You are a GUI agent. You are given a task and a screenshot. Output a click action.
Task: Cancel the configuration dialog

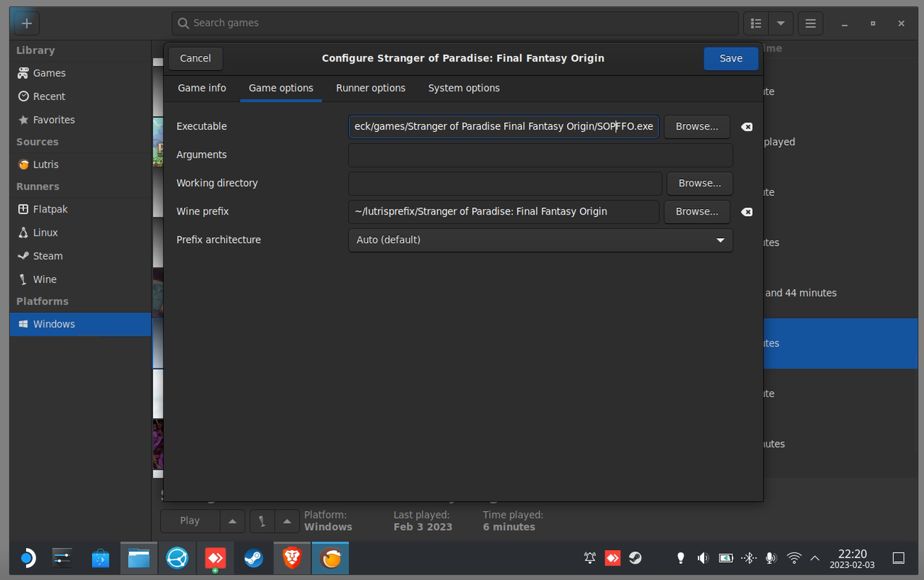click(195, 59)
